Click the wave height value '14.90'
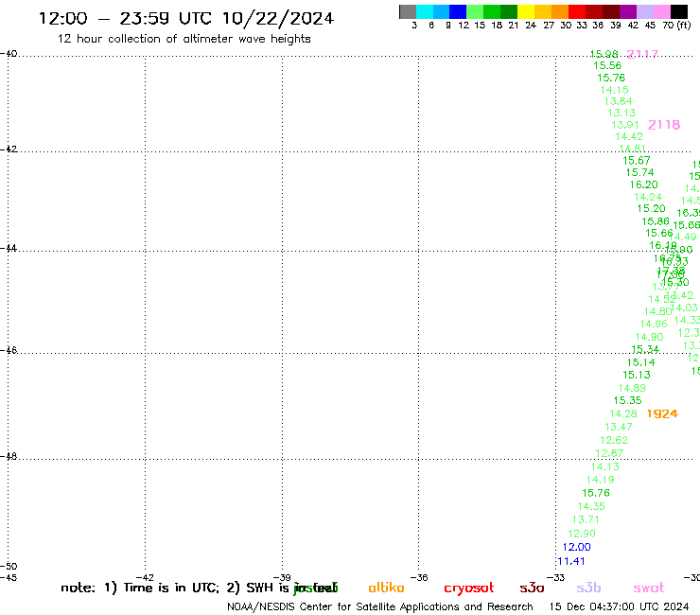Image resolution: width=700 pixels, height=615 pixels. 649,337
